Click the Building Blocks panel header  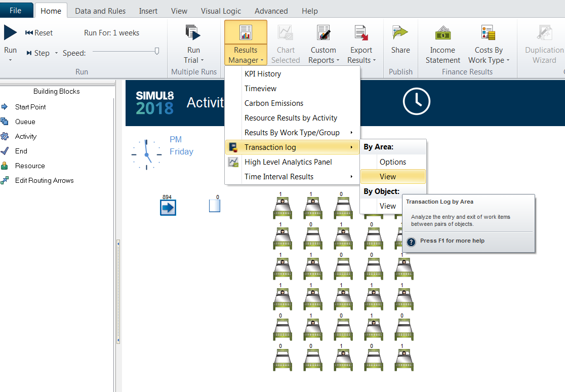tap(57, 91)
